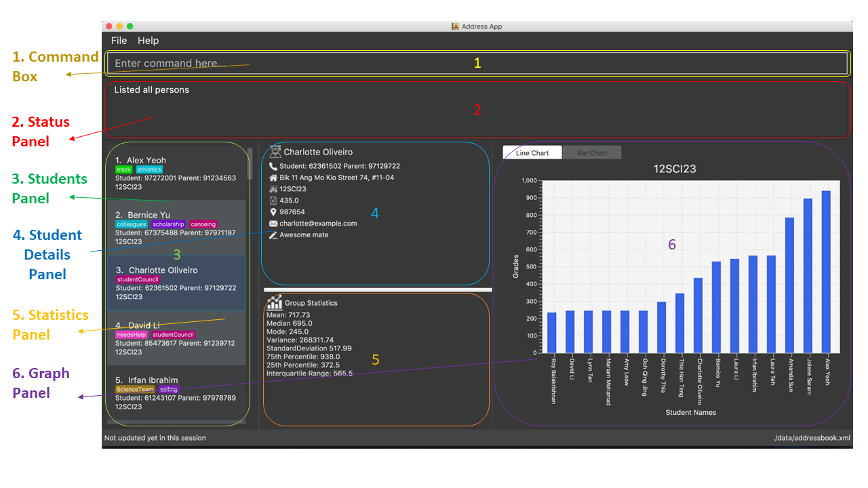Click the Variance: 268311.74 statistic

300,340
